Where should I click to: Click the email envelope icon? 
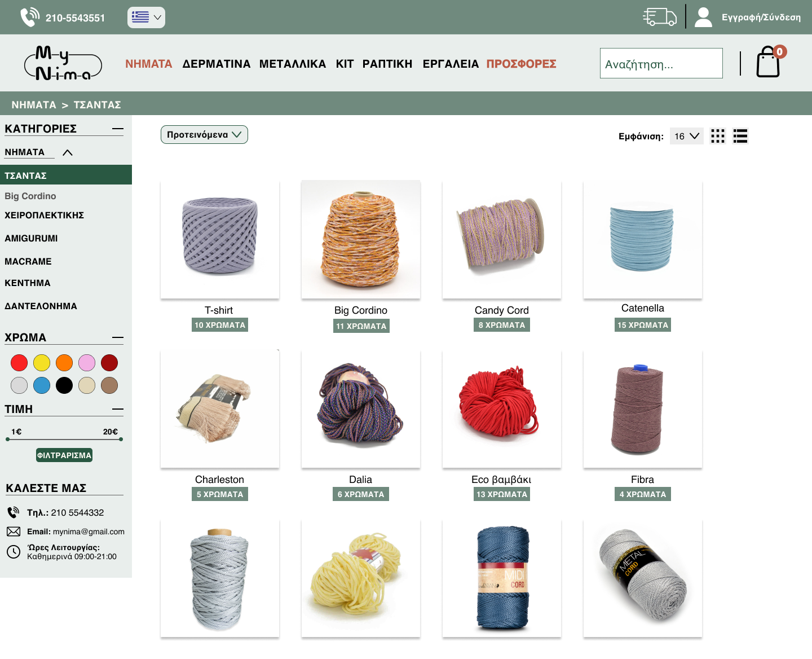coord(14,531)
